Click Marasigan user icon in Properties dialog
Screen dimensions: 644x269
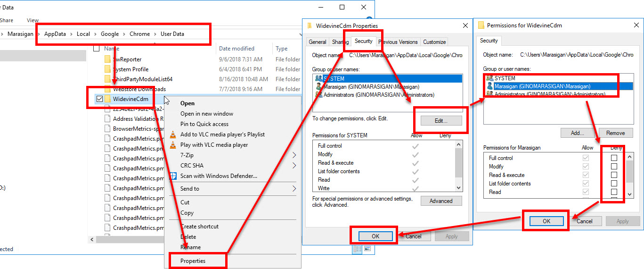319,87
